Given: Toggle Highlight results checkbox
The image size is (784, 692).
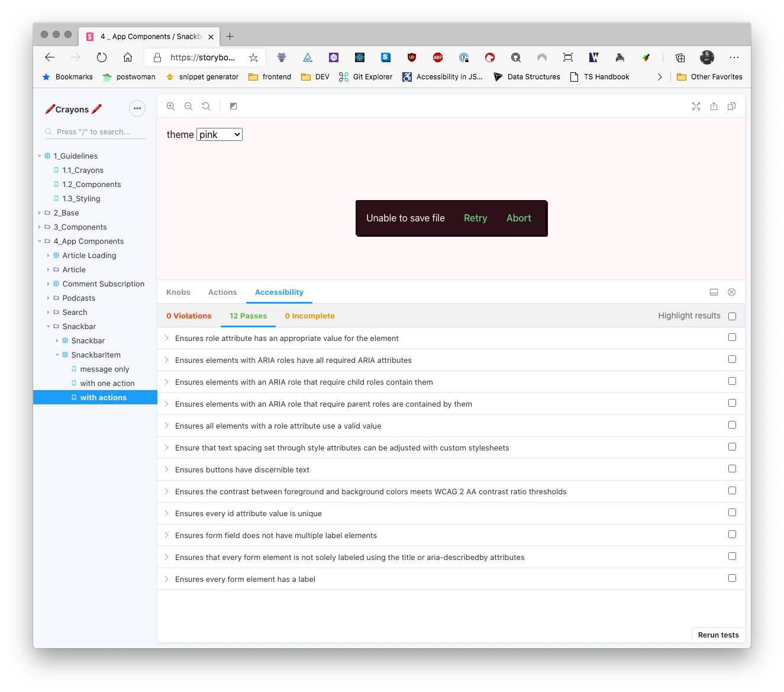Looking at the screenshot, I should point(732,316).
